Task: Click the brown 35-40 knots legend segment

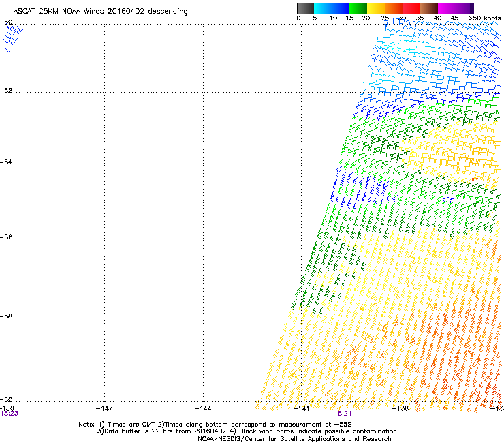Action: point(429,8)
